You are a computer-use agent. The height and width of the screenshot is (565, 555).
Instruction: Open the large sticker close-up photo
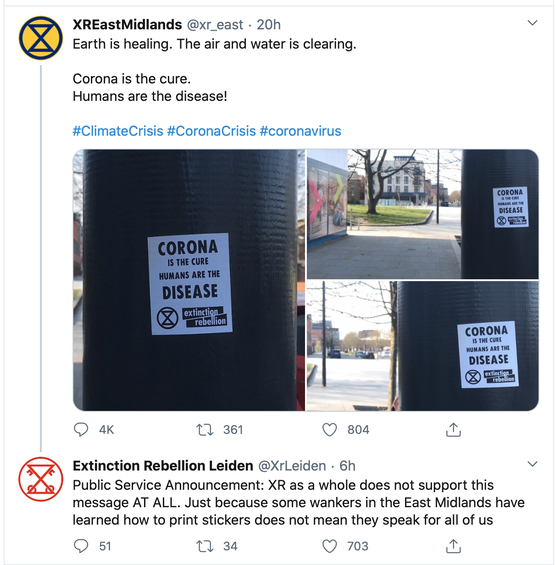(189, 280)
